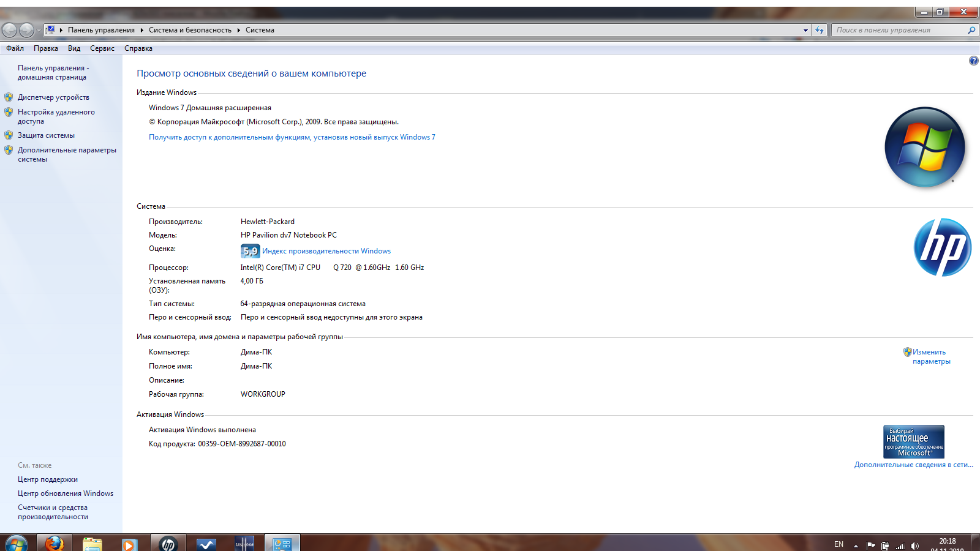This screenshot has height=551, width=980.
Task: Open Windows Explorer folder taskbar icon
Action: (x=92, y=543)
